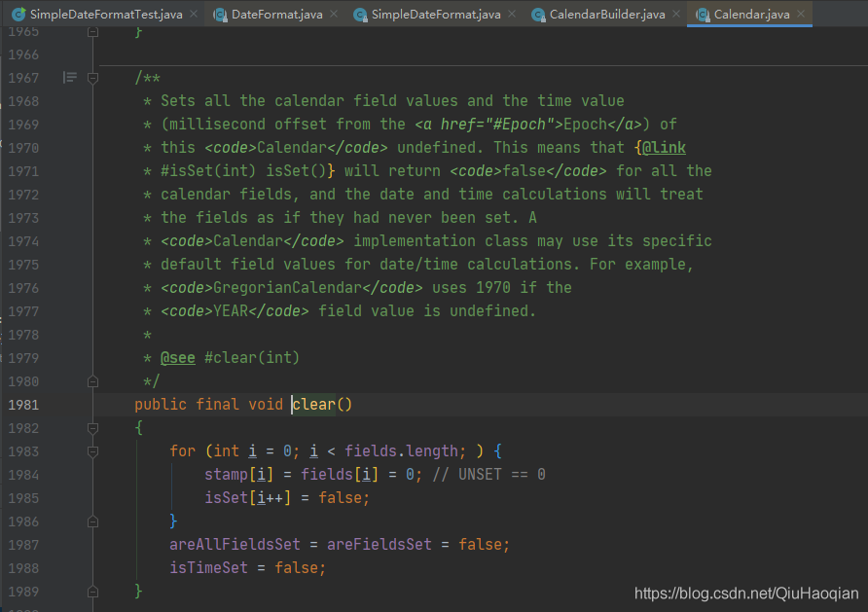Open the DateFormat.java tab

(276, 15)
